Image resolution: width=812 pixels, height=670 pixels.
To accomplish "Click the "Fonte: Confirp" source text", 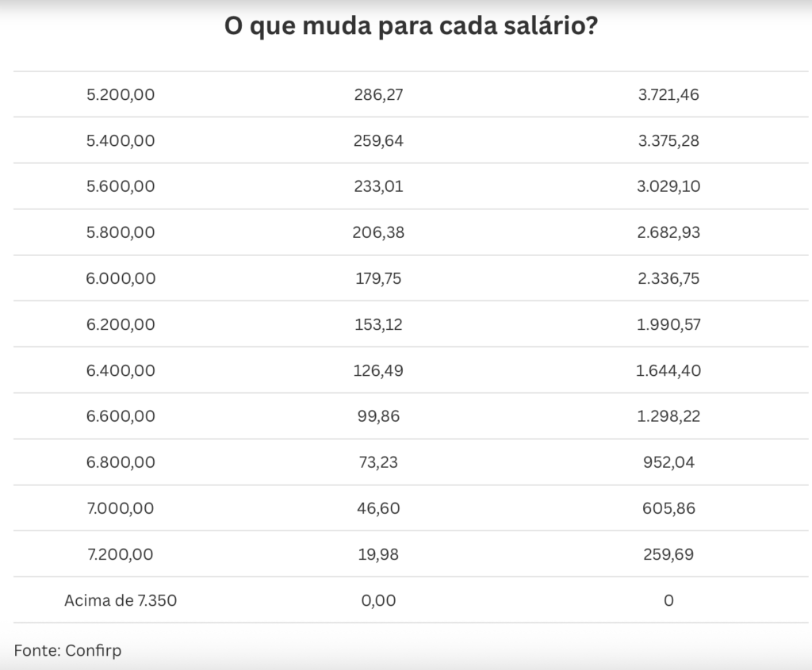I will [67, 651].
